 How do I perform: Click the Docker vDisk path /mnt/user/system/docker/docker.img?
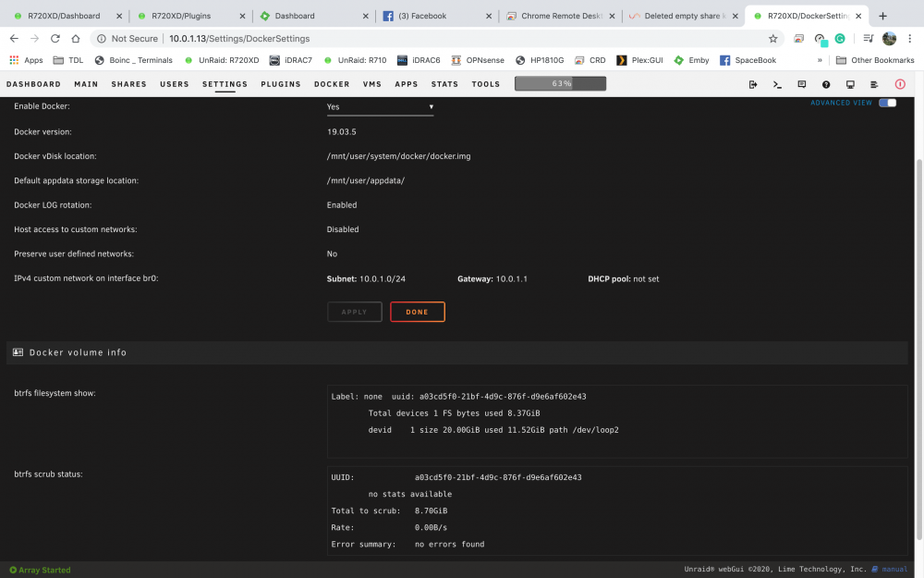[x=398, y=156]
